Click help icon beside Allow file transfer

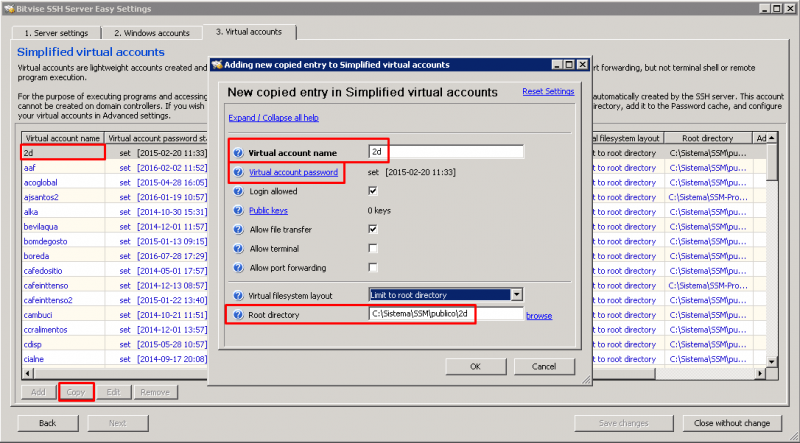click(x=238, y=230)
